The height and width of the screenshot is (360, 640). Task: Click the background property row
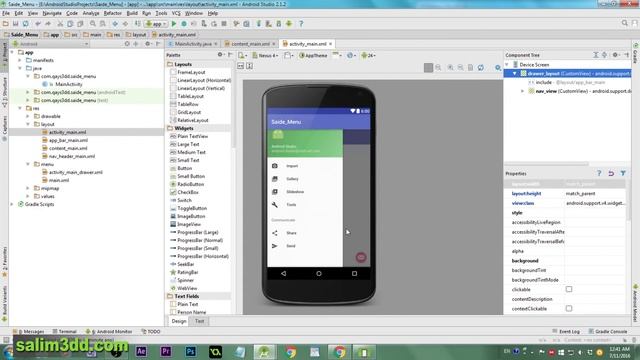(565, 260)
